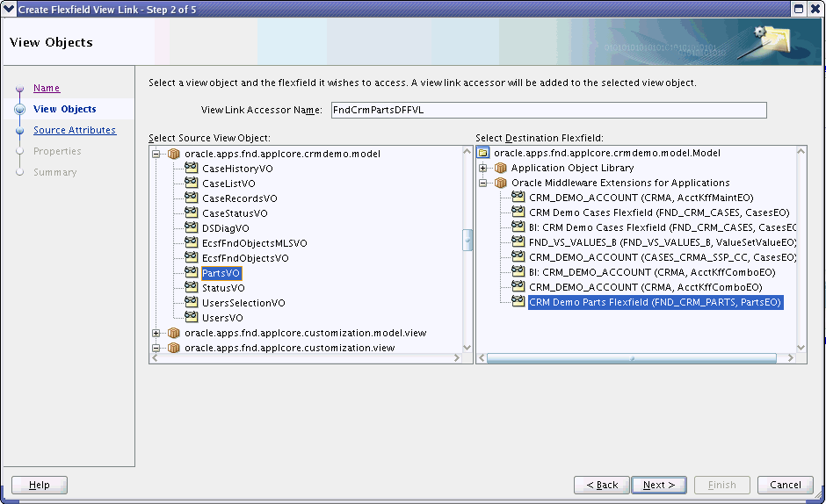Click the UsersVO view object icon
The width and height of the screenshot is (826, 504).
click(192, 316)
